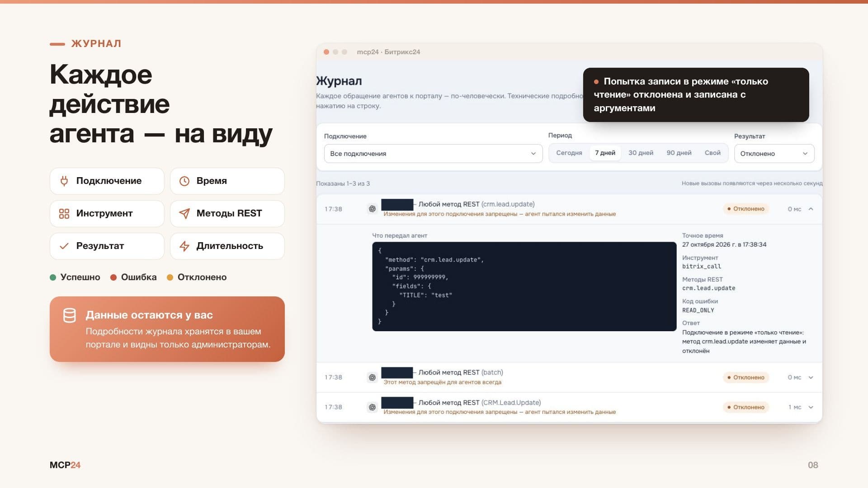Open the Все подключения dropdown
The width and height of the screenshot is (868, 488).
coord(433,154)
